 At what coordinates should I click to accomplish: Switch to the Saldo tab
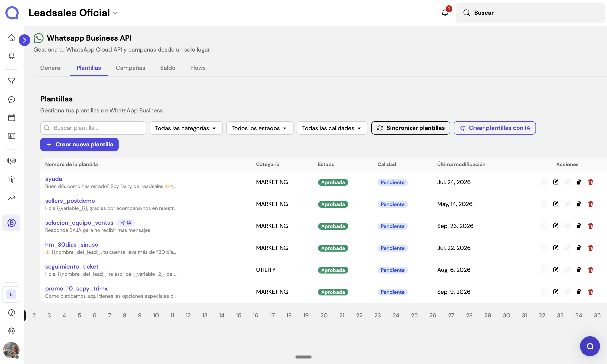click(168, 68)
